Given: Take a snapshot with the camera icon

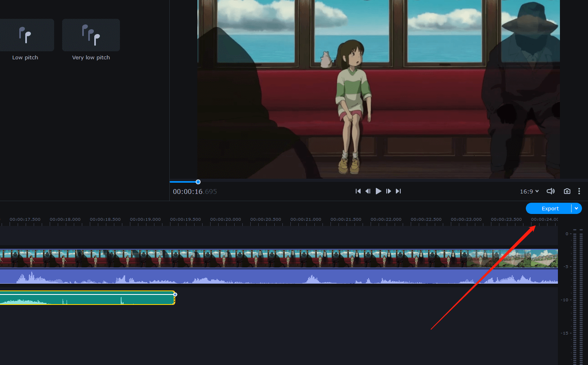Looking at the screenshot, I should pos(567,191).
